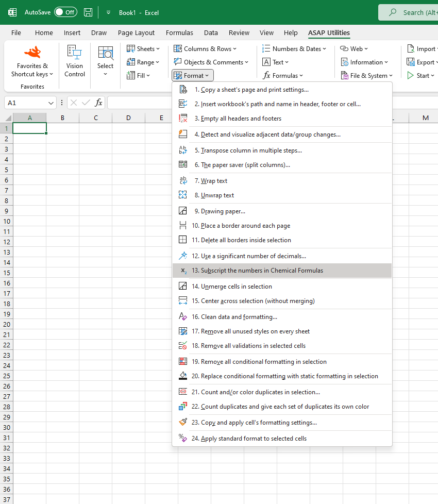Open the Text menu in ASAP ribbon
The width and height of the screenshot is (438, 504).
[275, 62]
